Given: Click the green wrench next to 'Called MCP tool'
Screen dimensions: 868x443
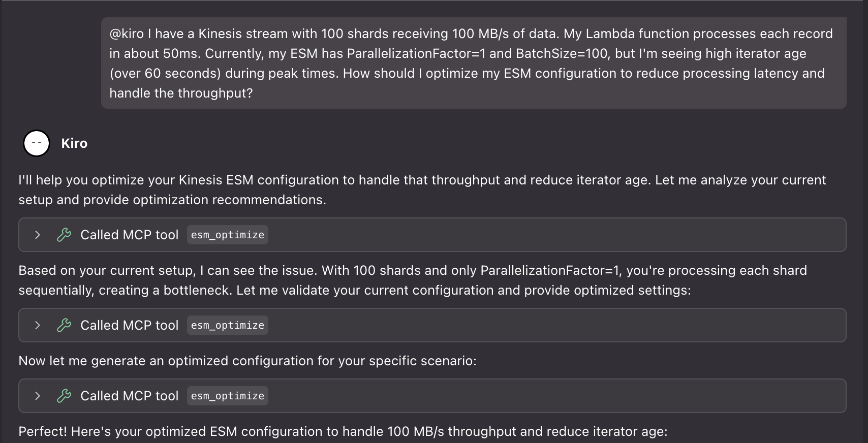Looking at the screenshot, I should coord(64,235).
